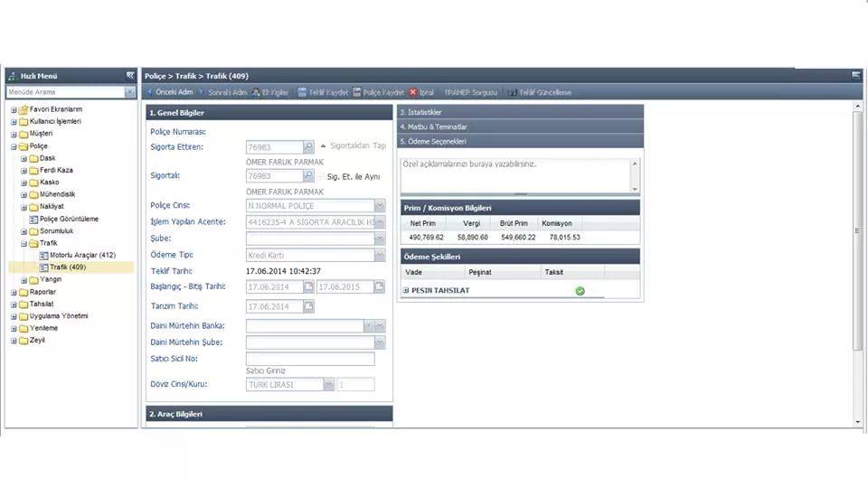Open the Ödeme Tipi dropdown
The width and height of the screenshot is (868, 487).
[380, 255]
